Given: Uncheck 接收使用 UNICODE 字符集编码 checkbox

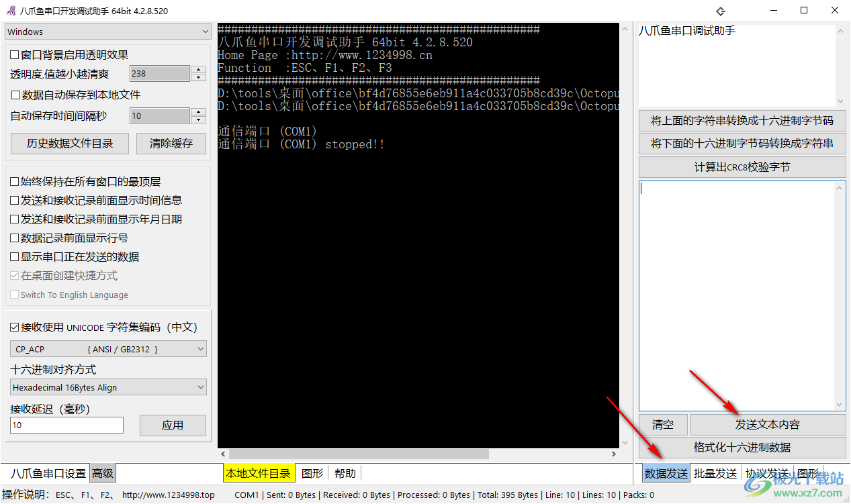Looking at the screenshot, I should coord(15,327).
